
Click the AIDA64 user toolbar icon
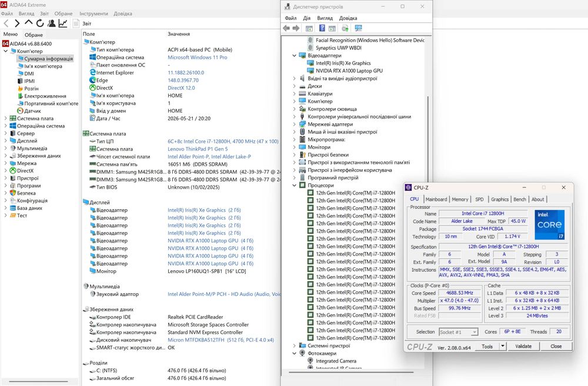[51, 24]
